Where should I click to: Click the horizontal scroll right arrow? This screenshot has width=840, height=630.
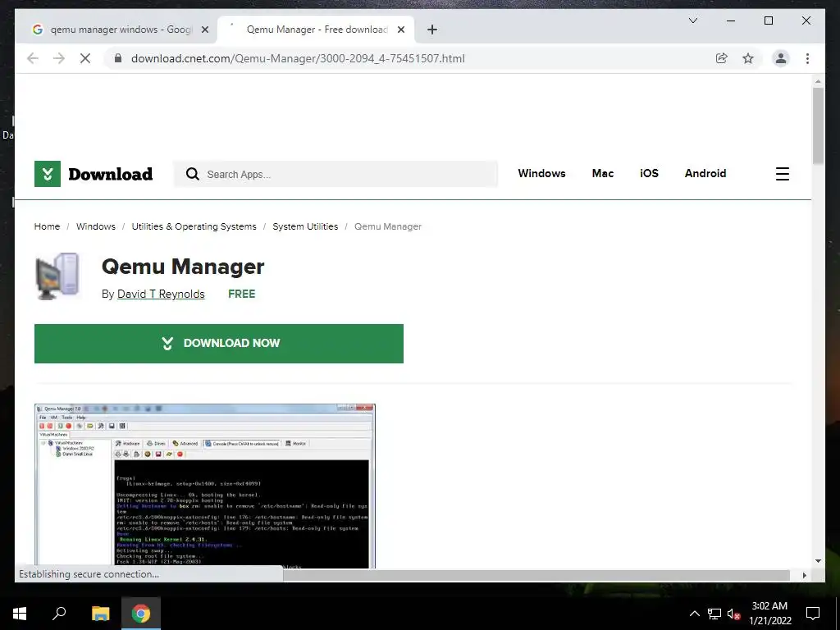pos(804,575)
